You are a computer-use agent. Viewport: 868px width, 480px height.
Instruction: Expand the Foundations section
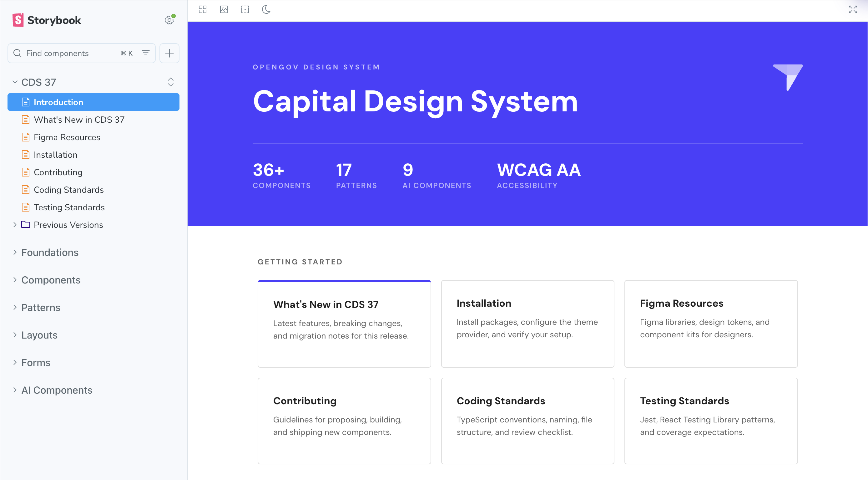[x=50, y=252]
